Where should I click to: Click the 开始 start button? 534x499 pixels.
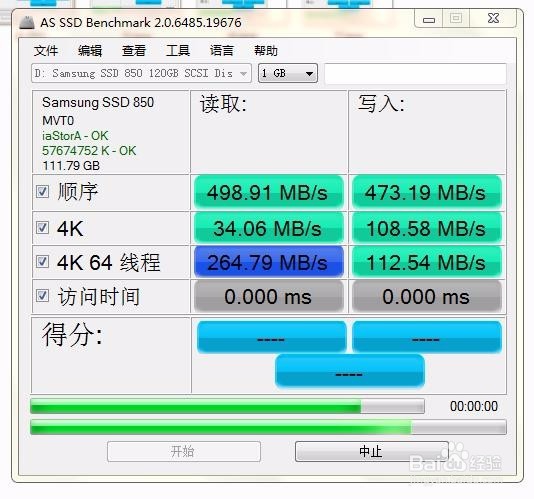[x=184, y=452]
